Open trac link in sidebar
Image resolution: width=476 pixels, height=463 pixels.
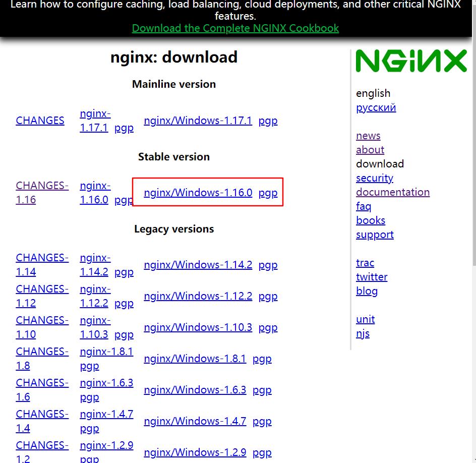[x=365, y=263]
